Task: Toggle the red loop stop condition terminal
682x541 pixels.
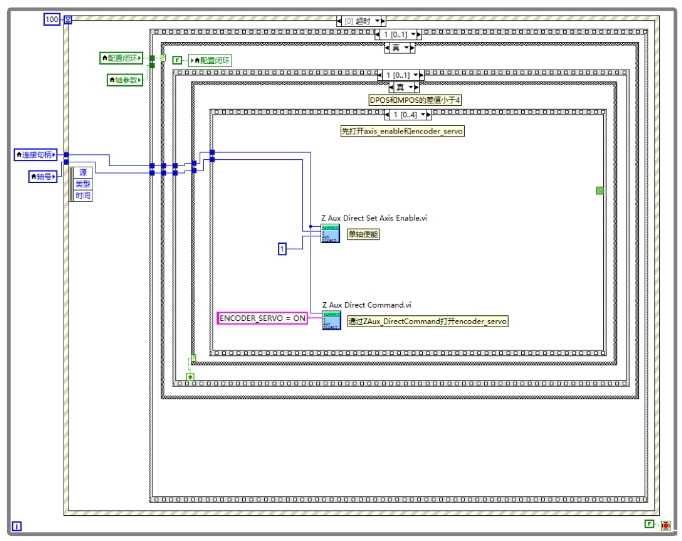Action: 665,525
